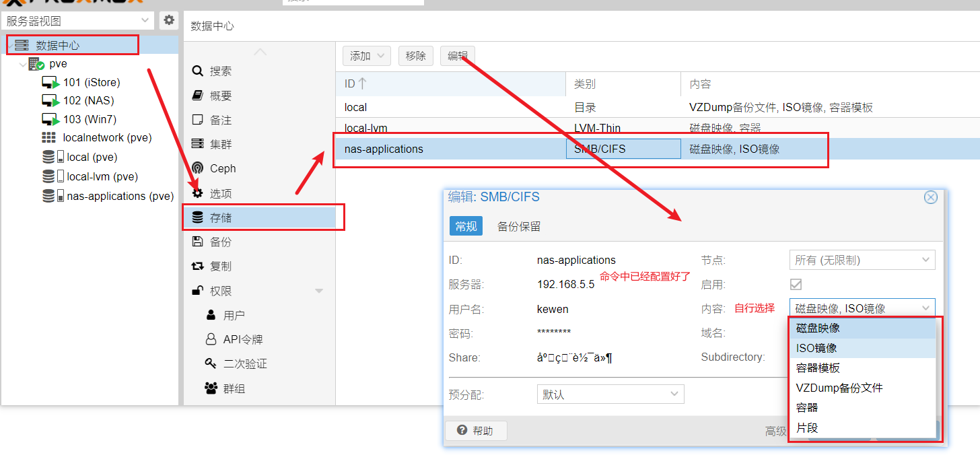Select the pve node in the tree
The image size is (980, 455).
(x=58, y=64)
